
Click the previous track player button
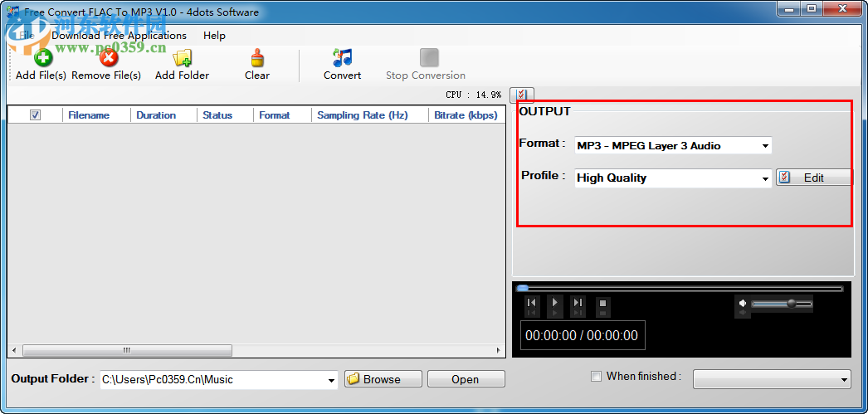coord(531,303)
